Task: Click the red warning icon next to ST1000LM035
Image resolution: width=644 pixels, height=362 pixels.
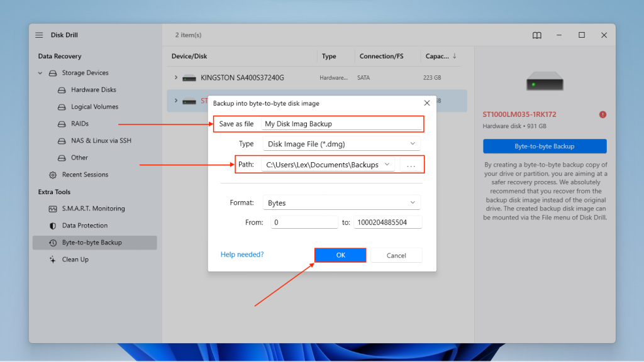Action: tap(602, 114)
